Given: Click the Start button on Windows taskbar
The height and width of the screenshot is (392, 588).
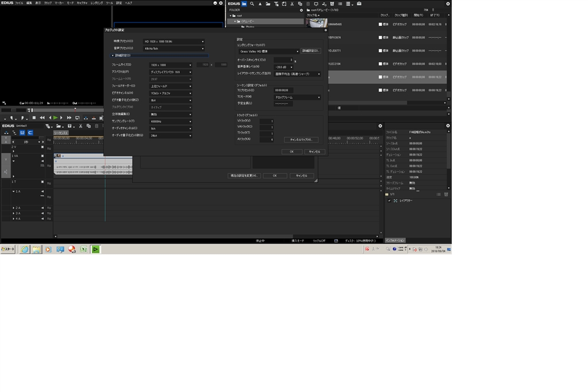Looking at the screenshot, I should coord(8,249).
